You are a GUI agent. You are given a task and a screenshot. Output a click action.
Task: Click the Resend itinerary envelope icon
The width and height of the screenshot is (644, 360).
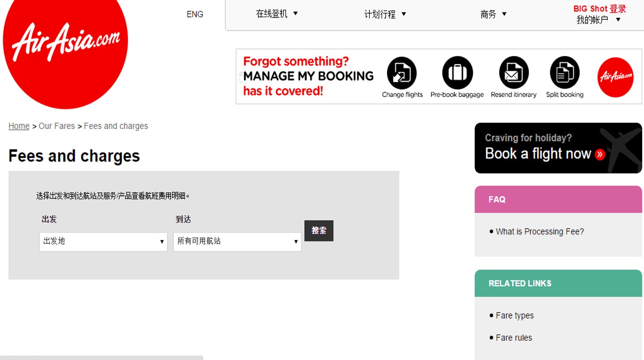514,73
